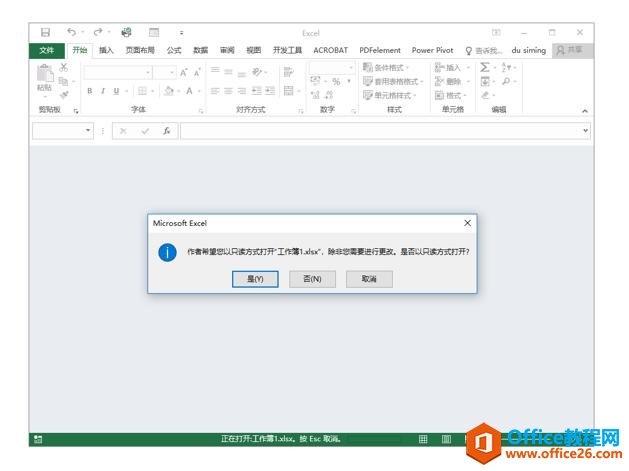Switch to Page Layout view in status bar
The image size is (629, 471).
click(x=446, y=439)
